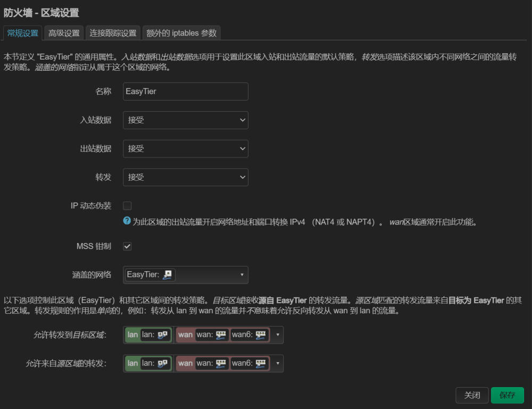Open the 出站数据 policy dropdown
This screenshot has height=409, width=532.
(x=186, y=148)
